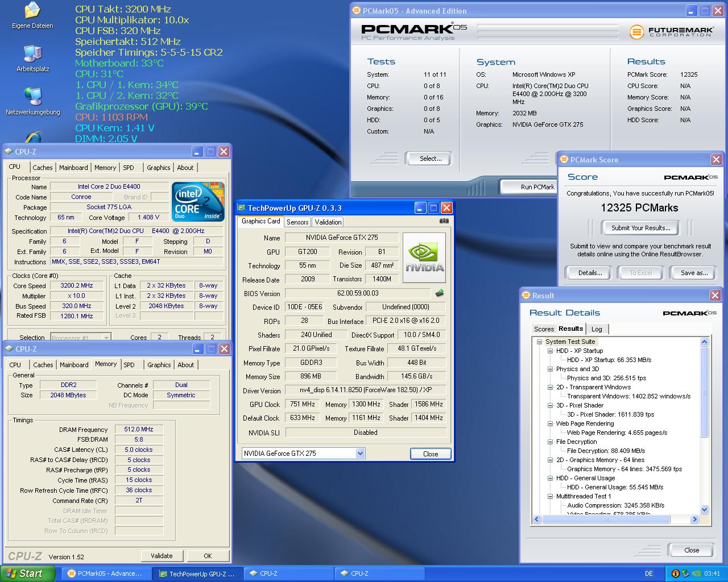Select File Decryption 88.409 MB/s row

pyautogui.click(x=606, y=451)
